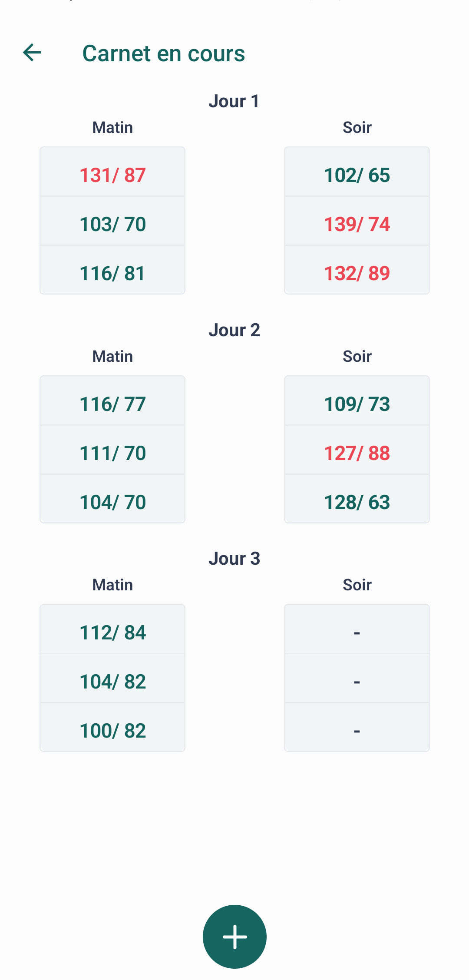Select Jour 2 evening reading 128/63
Screen dimensions: 469x980
coord(357,499)
